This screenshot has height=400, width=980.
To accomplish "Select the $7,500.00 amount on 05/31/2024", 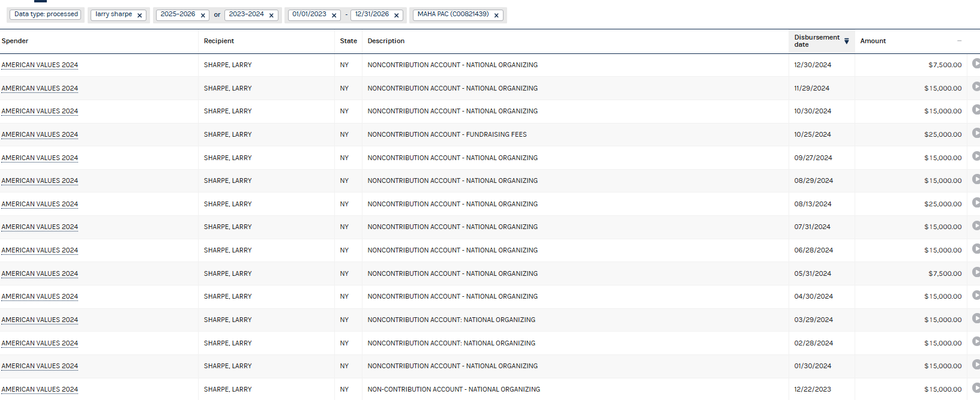I will (945, 273).
